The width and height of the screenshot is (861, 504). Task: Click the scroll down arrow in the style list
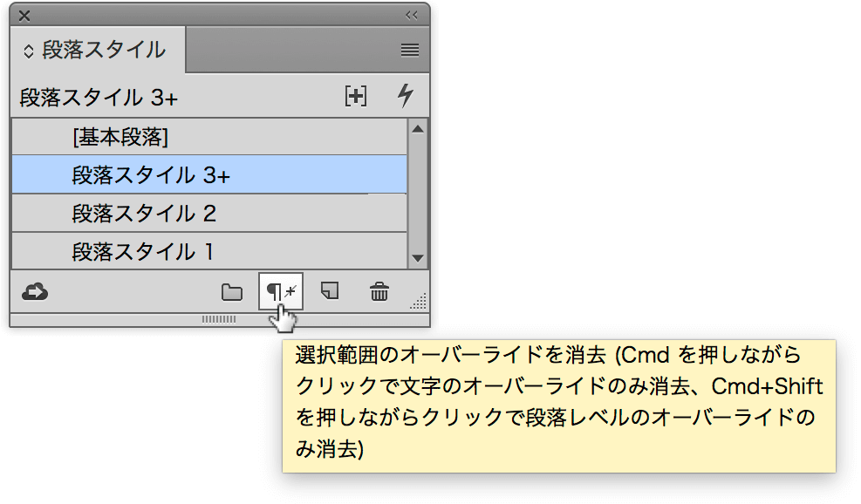click(x=418, y=258)
